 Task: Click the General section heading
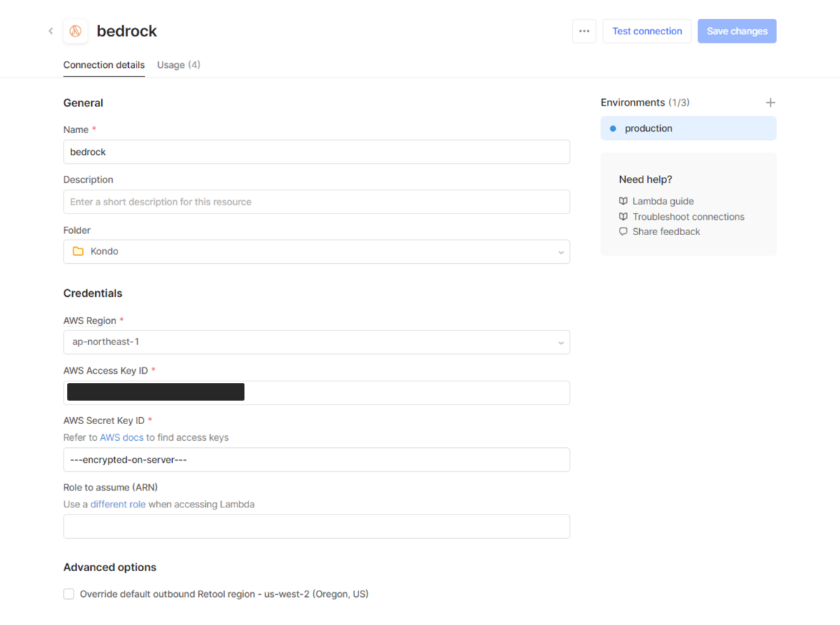tap(83, 103)
